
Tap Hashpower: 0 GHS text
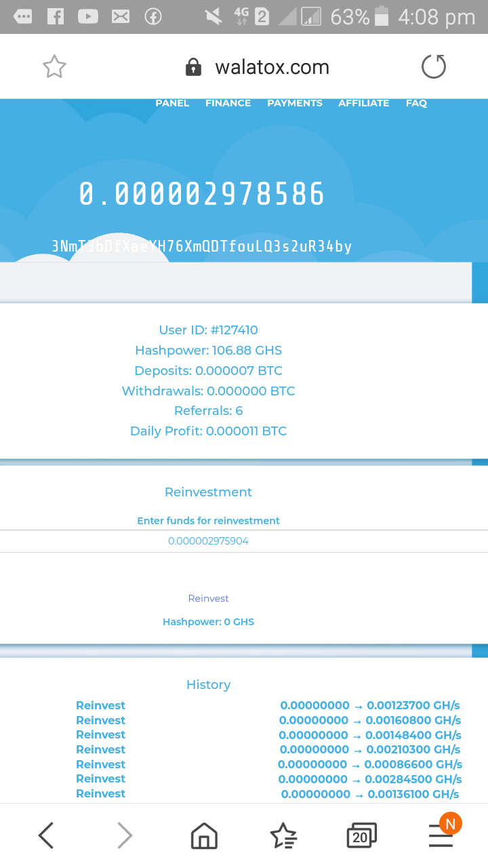click(208, 622)
